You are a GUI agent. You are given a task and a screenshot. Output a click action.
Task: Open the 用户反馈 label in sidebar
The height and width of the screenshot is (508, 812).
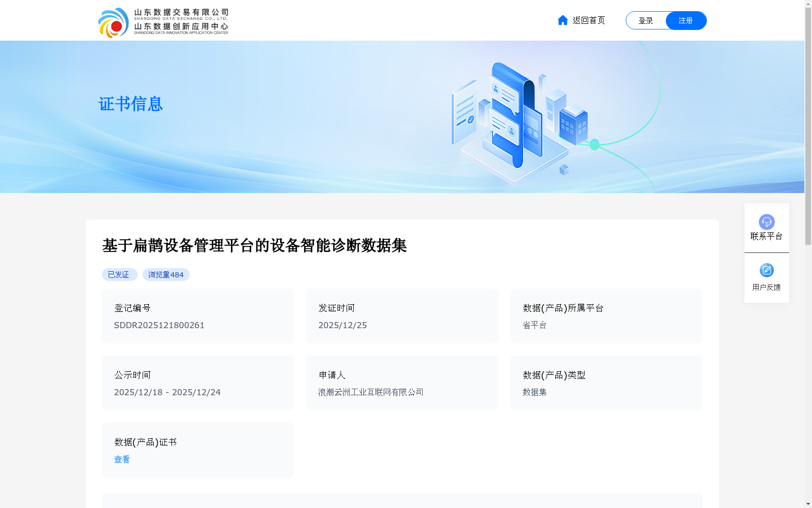(766, 288)
